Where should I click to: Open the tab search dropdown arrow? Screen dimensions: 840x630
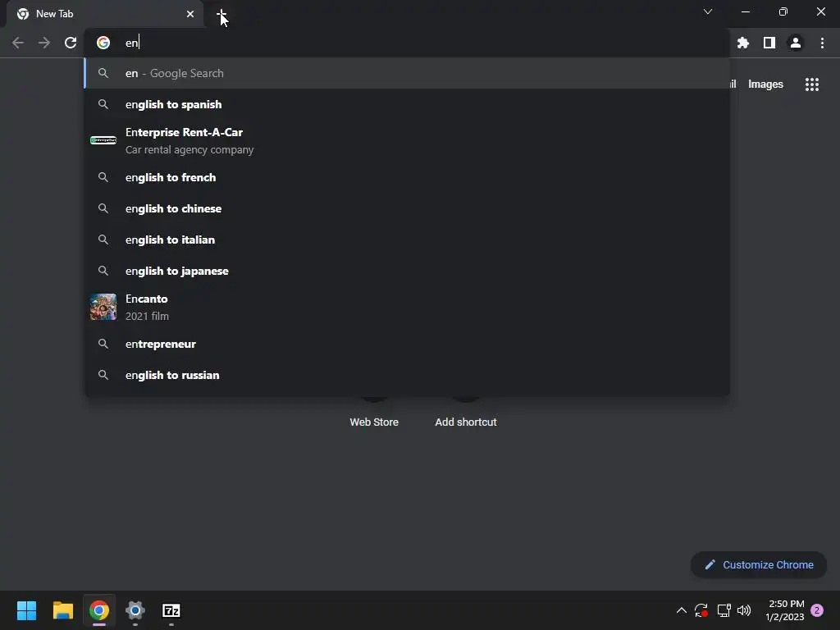(x=708, y=11)
